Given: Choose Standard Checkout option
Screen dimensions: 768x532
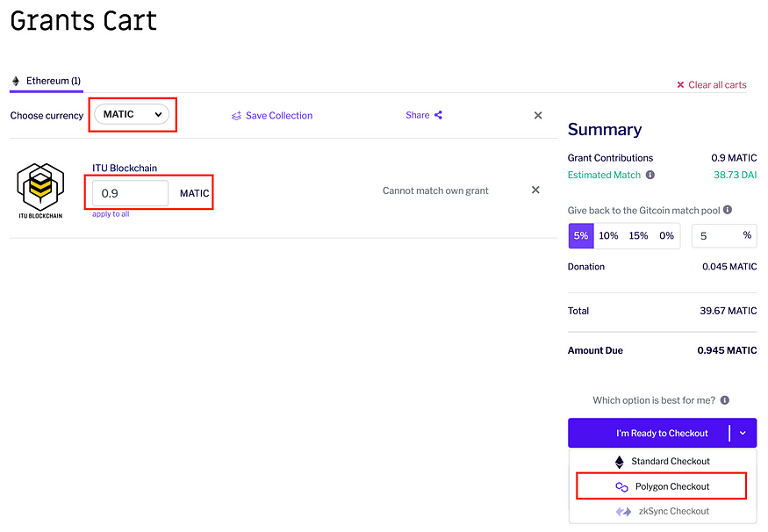Looking at the screenshot, I should coord(662,462).
